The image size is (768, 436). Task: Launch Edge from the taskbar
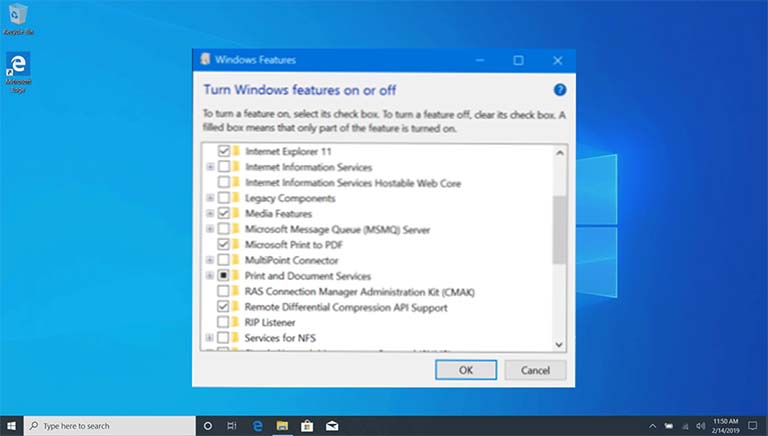tap(257, 426)
